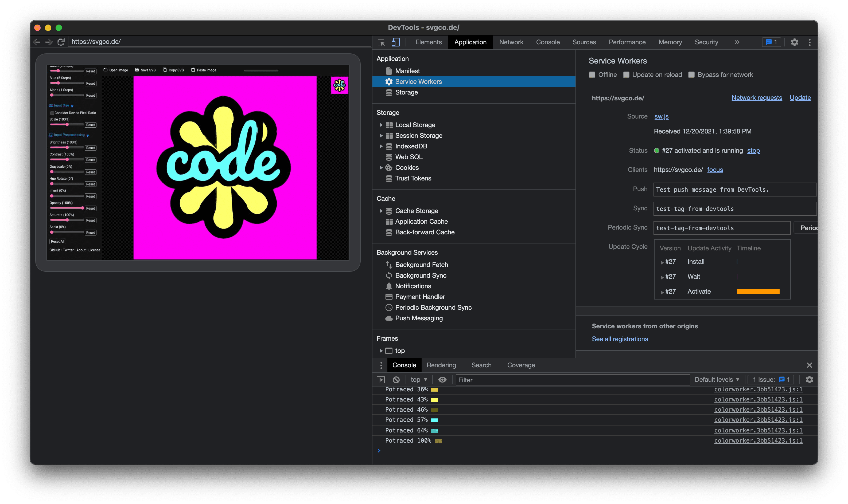
Task: Select the Console tab at bottom panel
Action: tap(404, 365)
